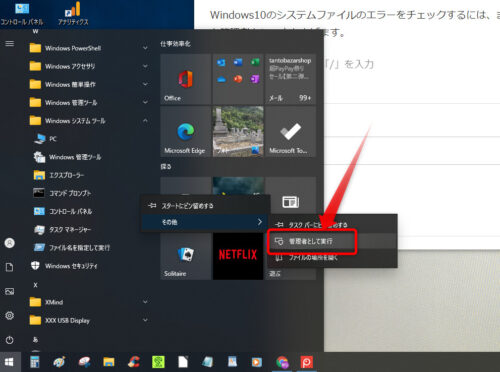
Task: Open the user account icon in Start sidebar
Action: [10, 243]
